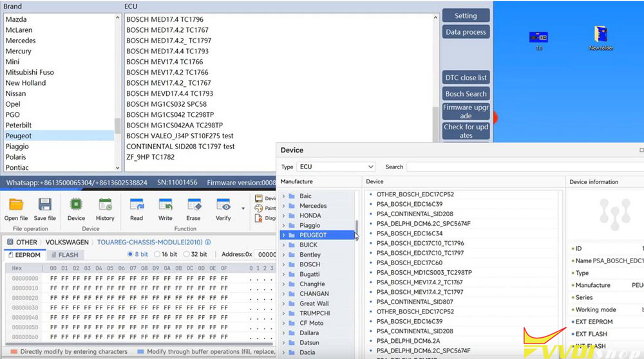Image resolution: width=644 pixels, height=359 pixels.
Task: Click the Erase function icon
Action: [x=194, y=206]
